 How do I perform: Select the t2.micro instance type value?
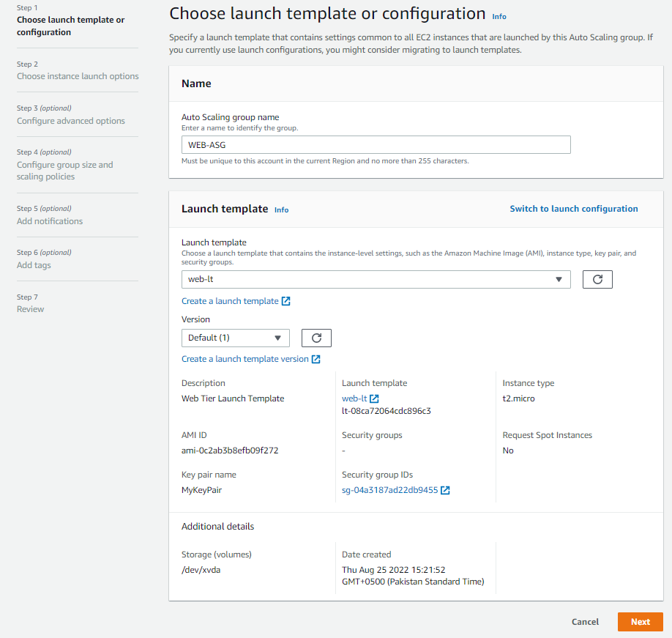pyautogui.click(x=518, y=398)
